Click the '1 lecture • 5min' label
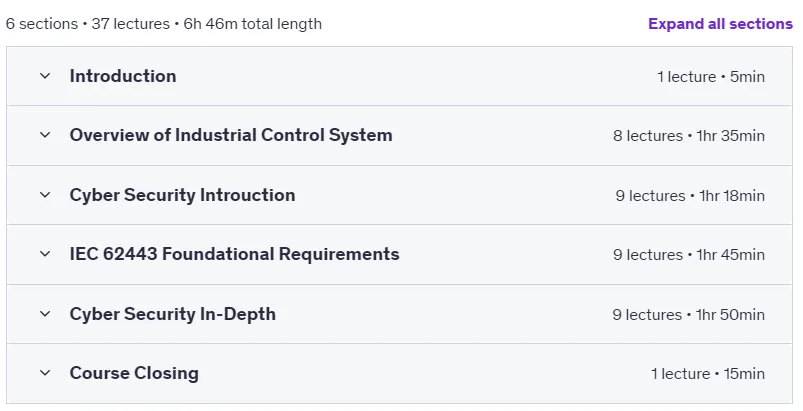 [711, 77]
